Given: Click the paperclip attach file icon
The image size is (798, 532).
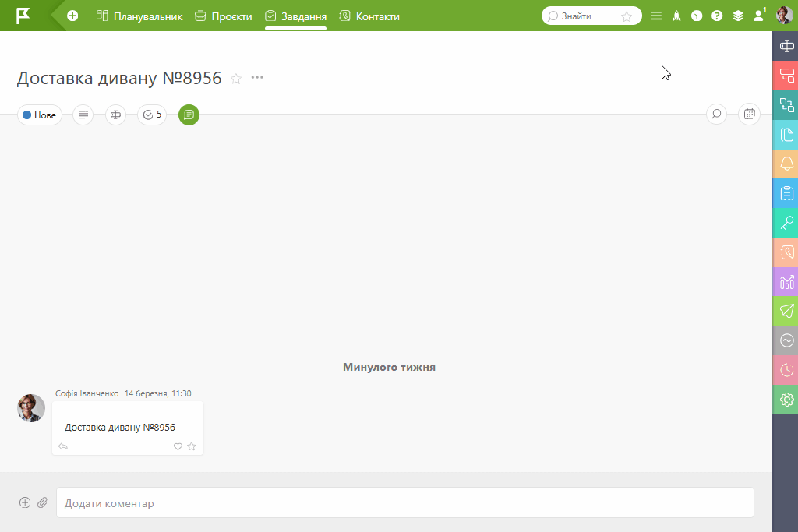Looking at the screenshot, I should (43, 503).
